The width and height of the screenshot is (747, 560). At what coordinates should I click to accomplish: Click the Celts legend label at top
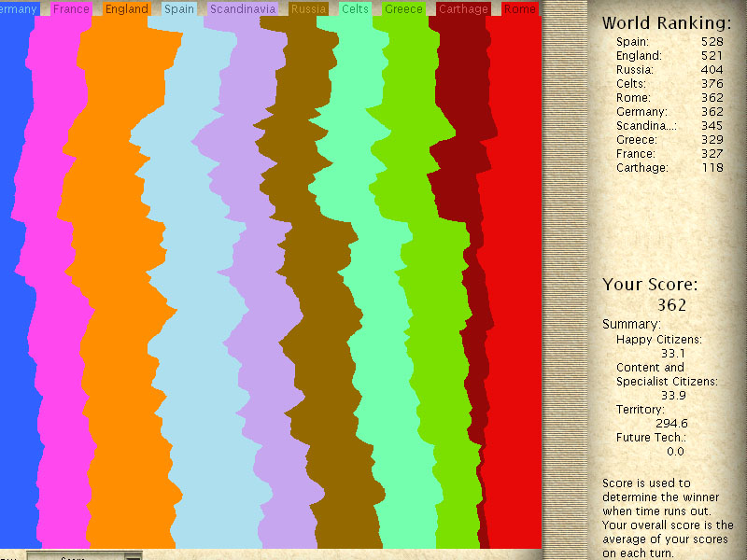pos(355,9)
